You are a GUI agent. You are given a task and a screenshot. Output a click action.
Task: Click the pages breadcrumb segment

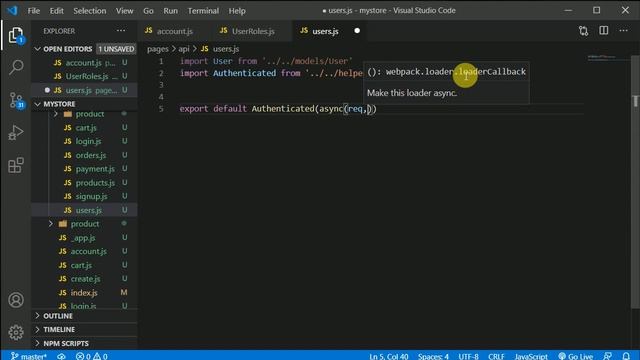coord(158,49)
